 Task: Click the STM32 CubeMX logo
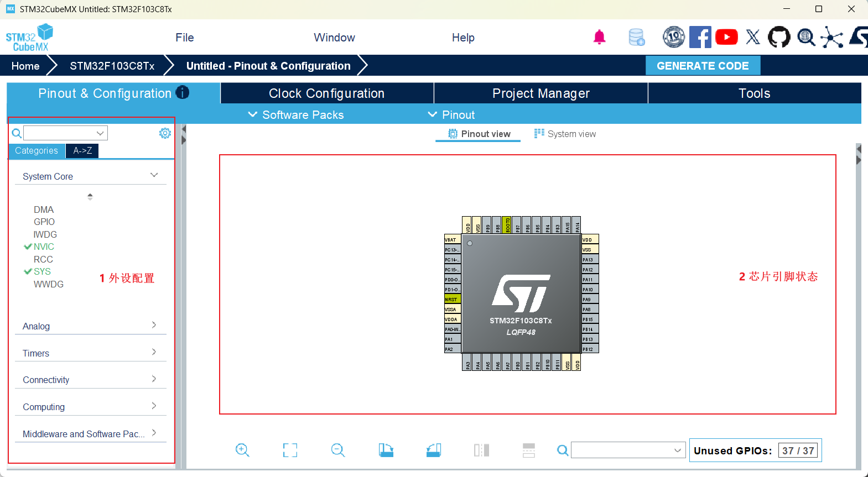tap(30, 38)
